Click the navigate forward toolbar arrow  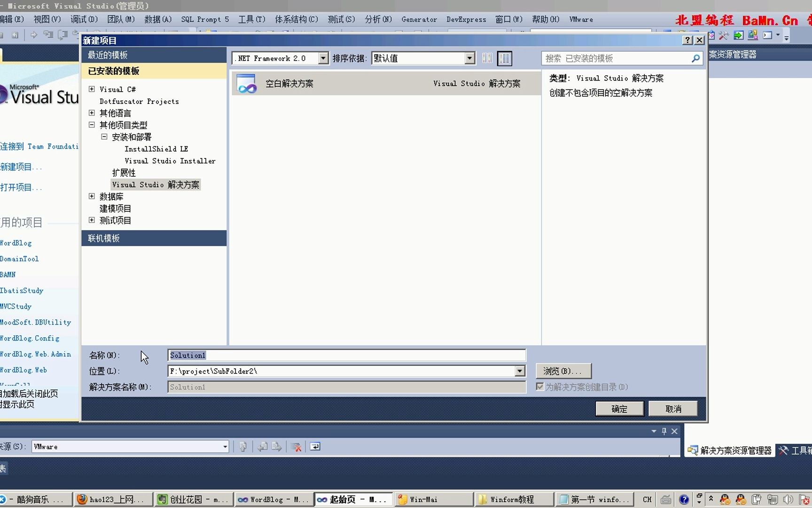34,35
